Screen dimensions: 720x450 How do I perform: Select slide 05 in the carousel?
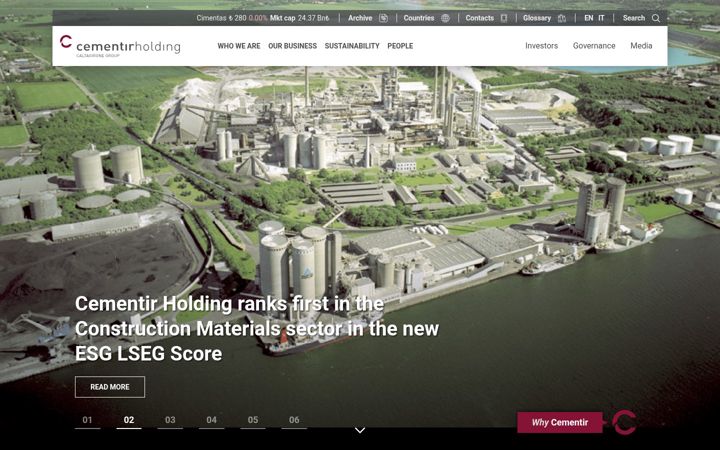(253, 420)
